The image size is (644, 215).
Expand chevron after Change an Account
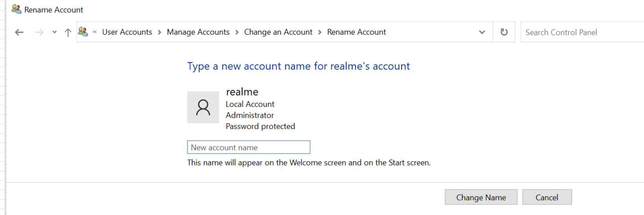click(x=320, y=32)
